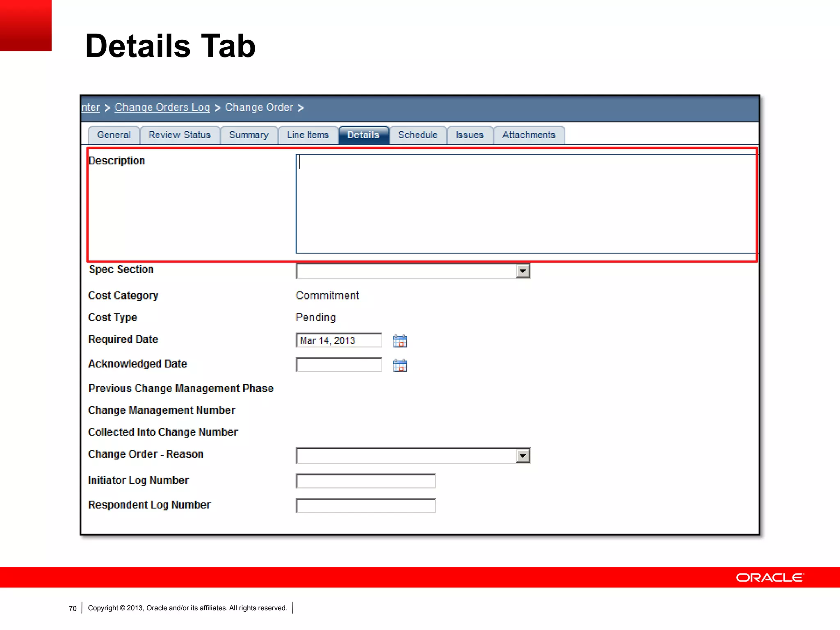The image size is (840, 630).
Task: Go to the Line Items tab
Action: 308,135
